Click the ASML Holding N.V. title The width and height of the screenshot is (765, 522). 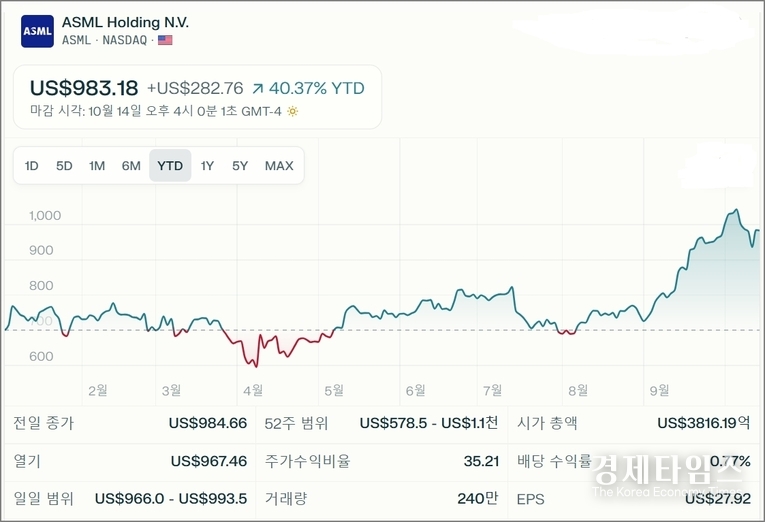coord(125,22)
